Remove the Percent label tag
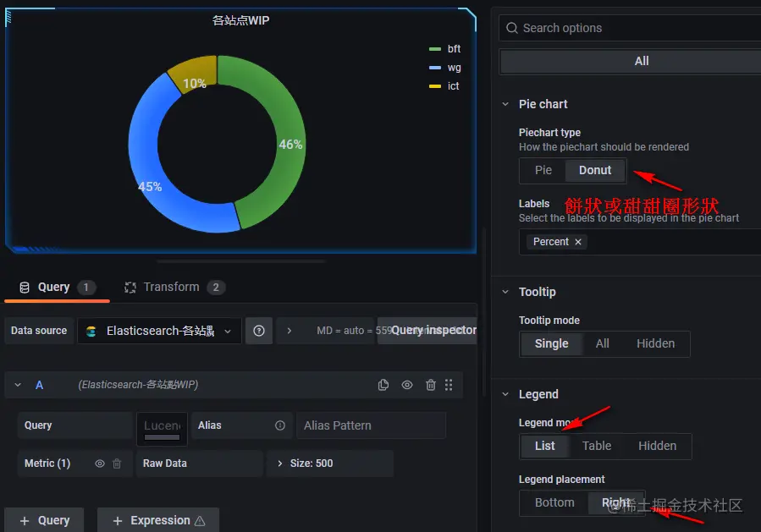761x532 pixels. (578, 242)
